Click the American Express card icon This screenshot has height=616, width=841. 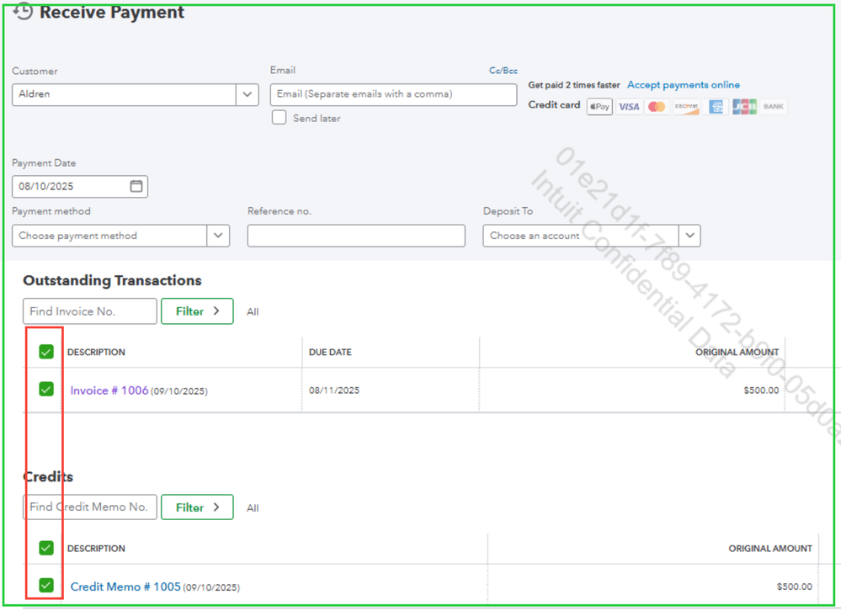(x=716, y=107)
